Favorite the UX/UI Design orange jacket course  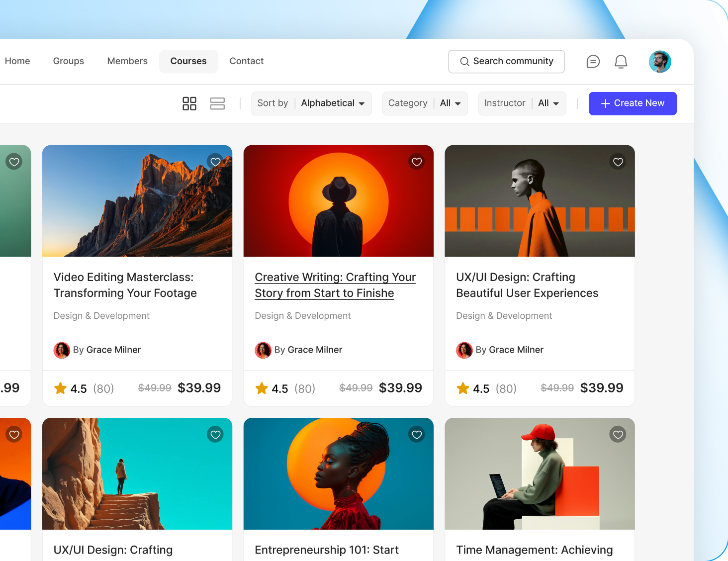point(618,162)
